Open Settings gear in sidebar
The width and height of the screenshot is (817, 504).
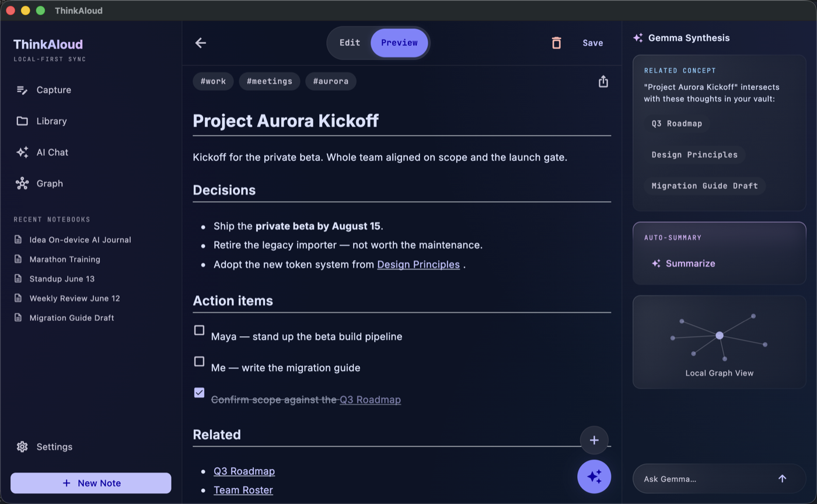tap(91, 446)
